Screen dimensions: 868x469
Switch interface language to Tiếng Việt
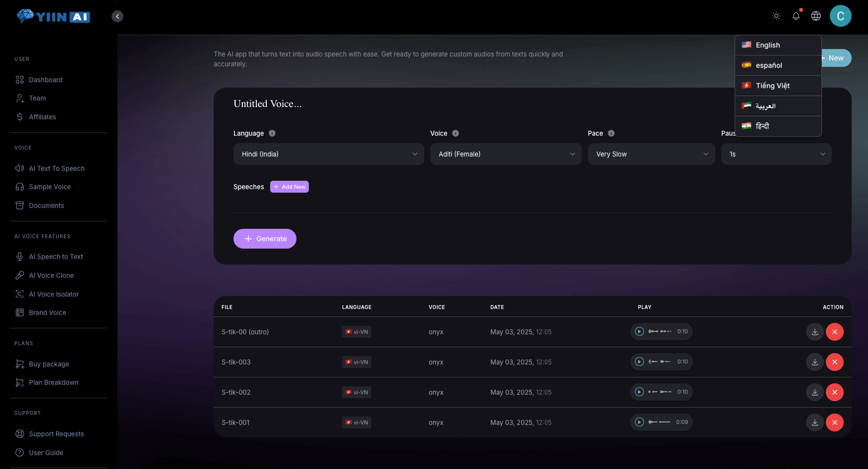coord(772,86)
